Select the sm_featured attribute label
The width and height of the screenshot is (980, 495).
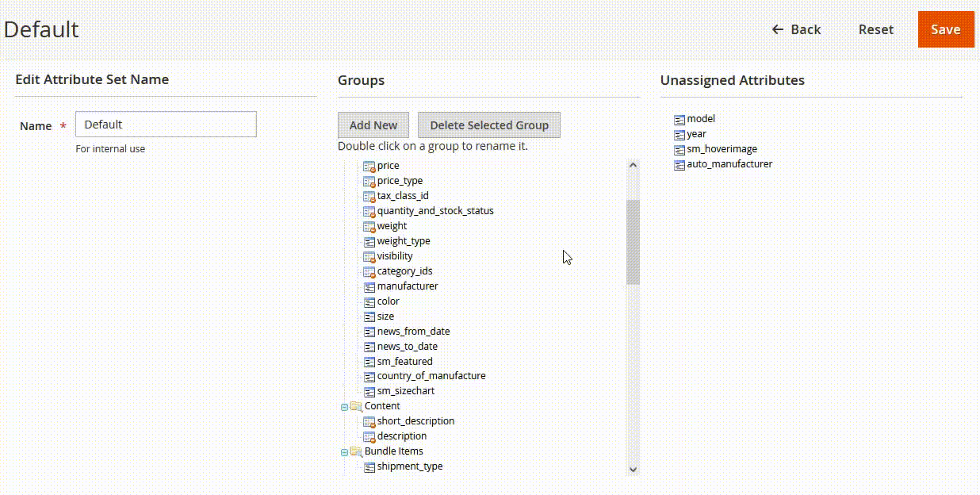[405, 362]
